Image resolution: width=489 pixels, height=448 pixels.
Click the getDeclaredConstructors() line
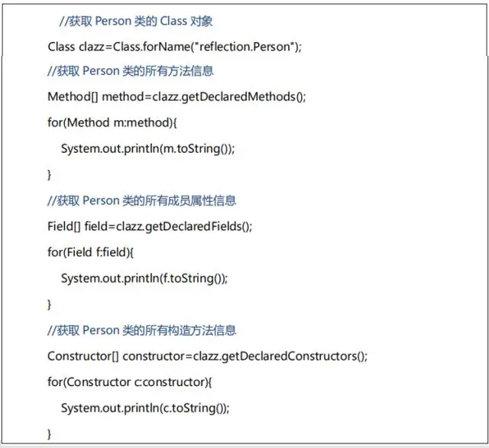pyautogui.click(x=207, y=356)
